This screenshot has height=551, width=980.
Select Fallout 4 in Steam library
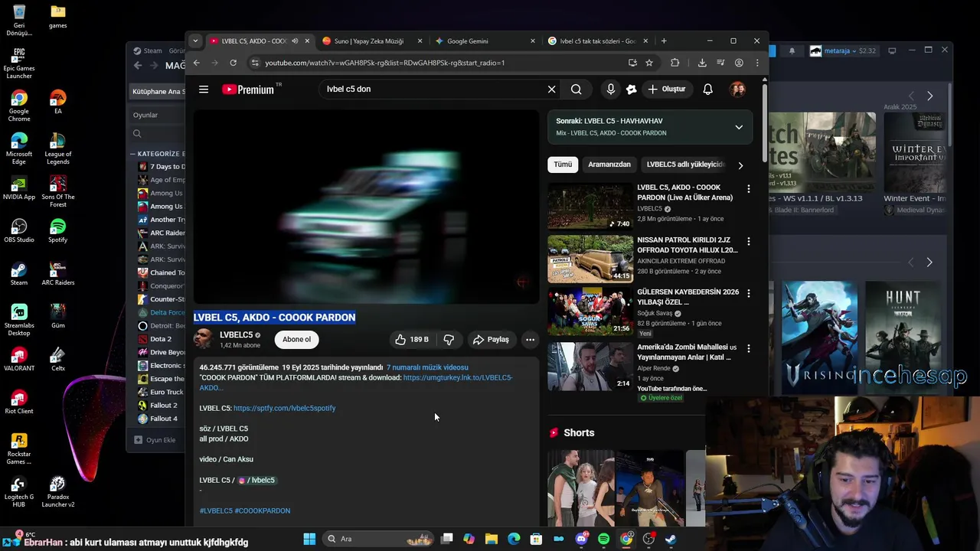click(x=163, y=419)
